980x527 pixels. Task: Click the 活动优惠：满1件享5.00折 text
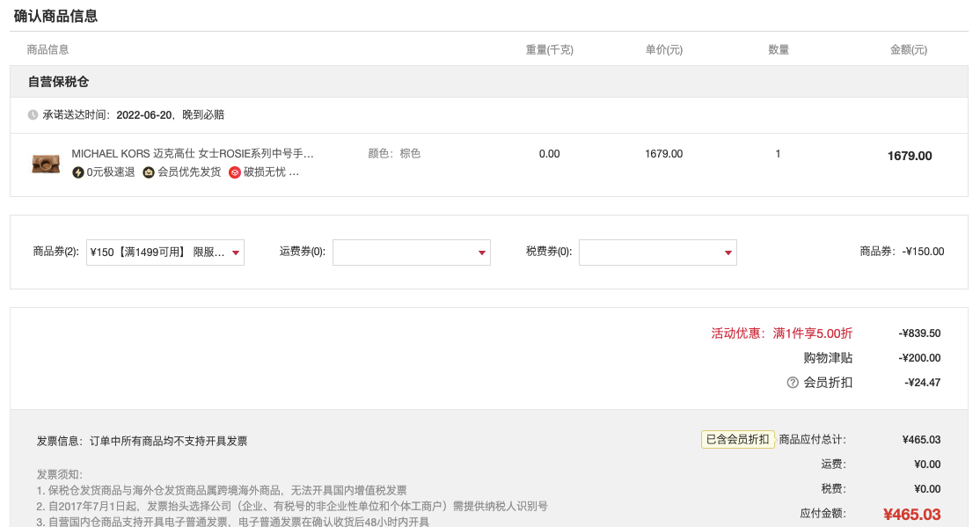[x=781, y=333]
